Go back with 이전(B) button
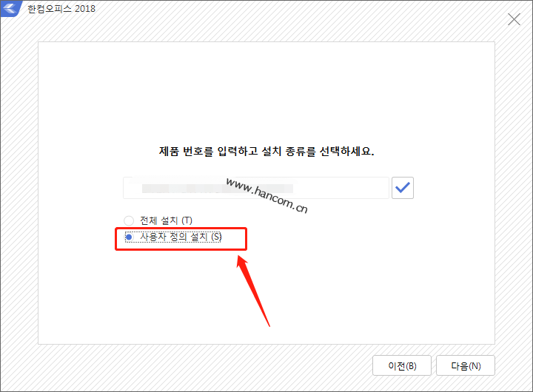The image size is (533, 392). (x=402, y=365)
